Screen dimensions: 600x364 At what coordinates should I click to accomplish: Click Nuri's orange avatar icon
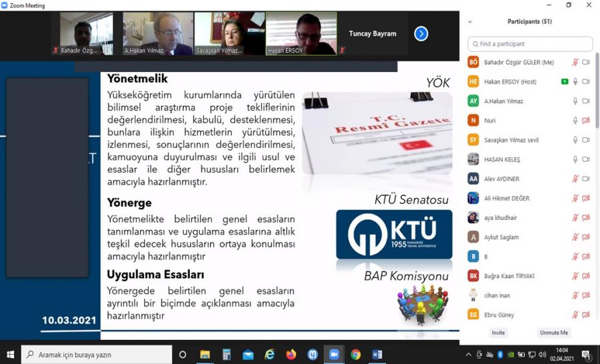(x=473, y=121)
